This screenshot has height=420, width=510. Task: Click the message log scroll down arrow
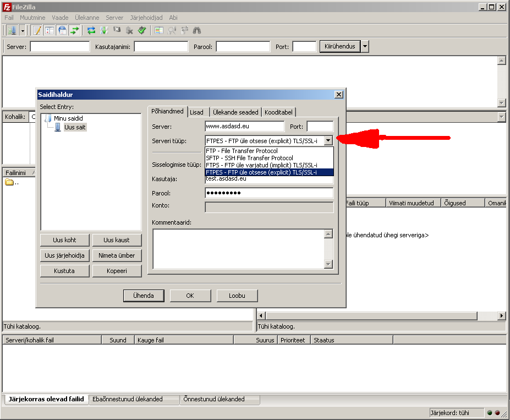(502, 103)
